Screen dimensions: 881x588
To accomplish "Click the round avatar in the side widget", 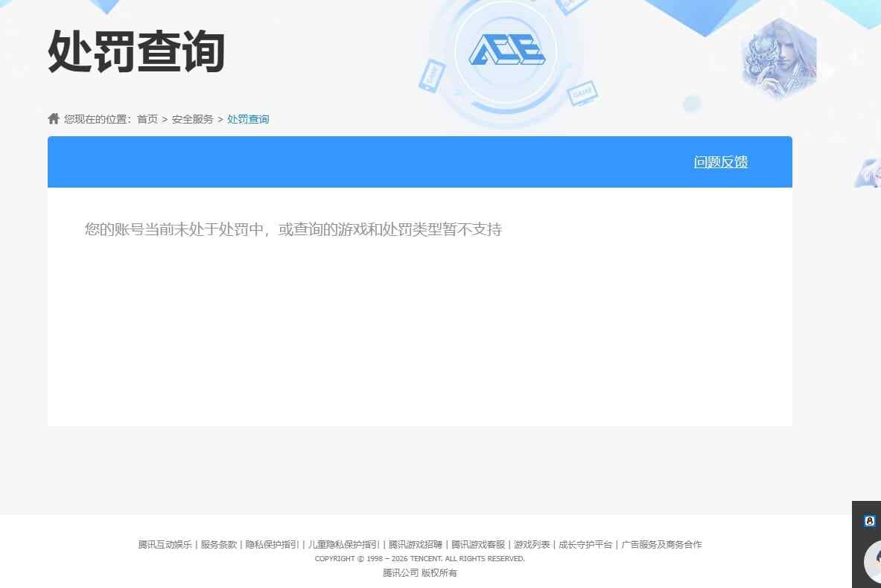I will 873,561.
